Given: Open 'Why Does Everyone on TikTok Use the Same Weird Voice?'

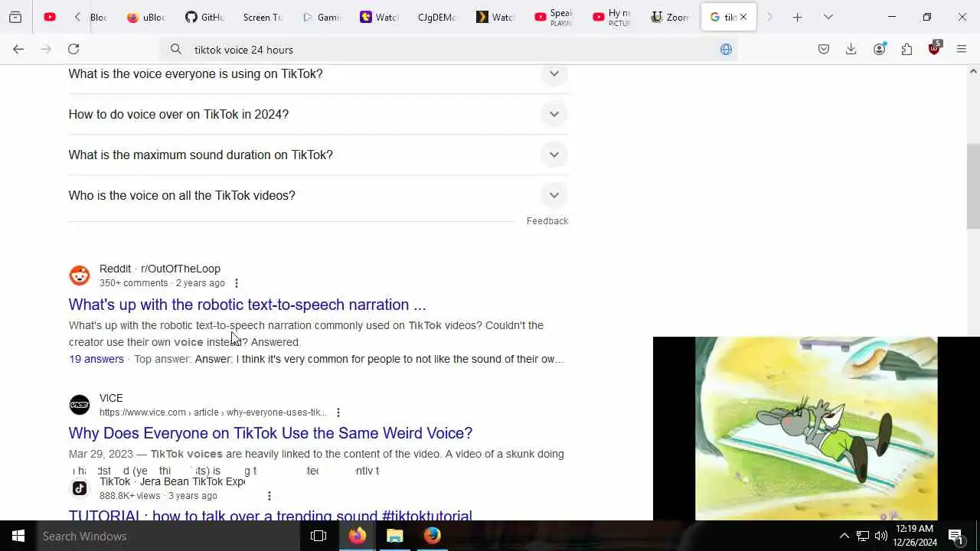Looking at the screenshot, I should 270,433.
